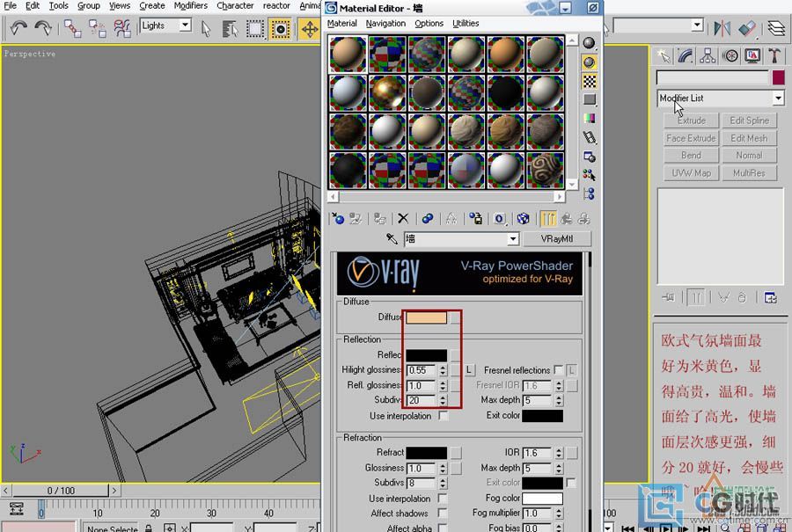Click the Diffuse color swatch
Viewport: 792px width, 532px height.
point(426,317)
